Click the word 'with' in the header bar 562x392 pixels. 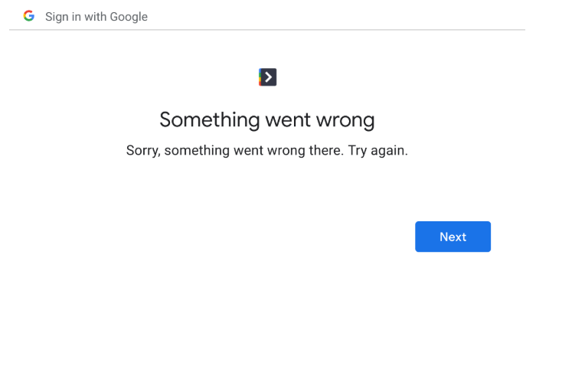[x=96, y=17]
